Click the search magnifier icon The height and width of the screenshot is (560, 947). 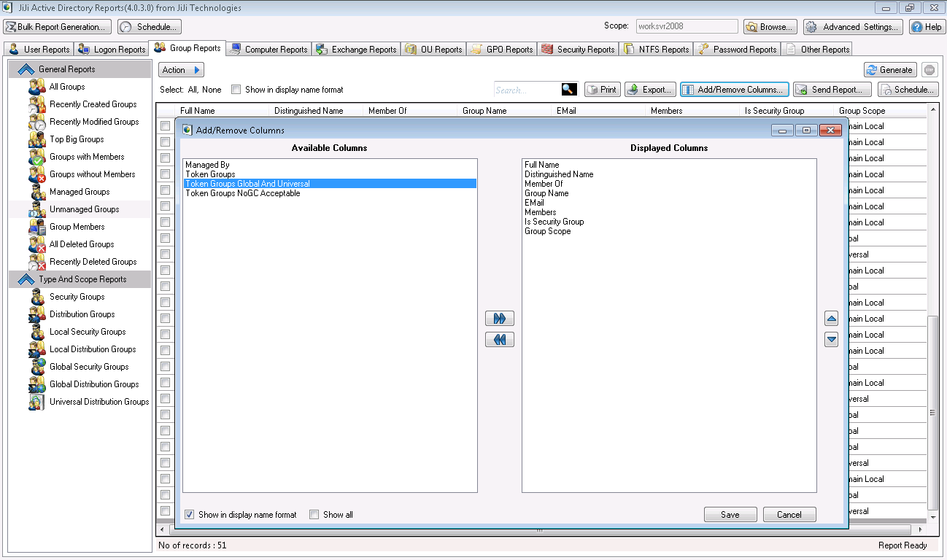(x=569, y=90)
